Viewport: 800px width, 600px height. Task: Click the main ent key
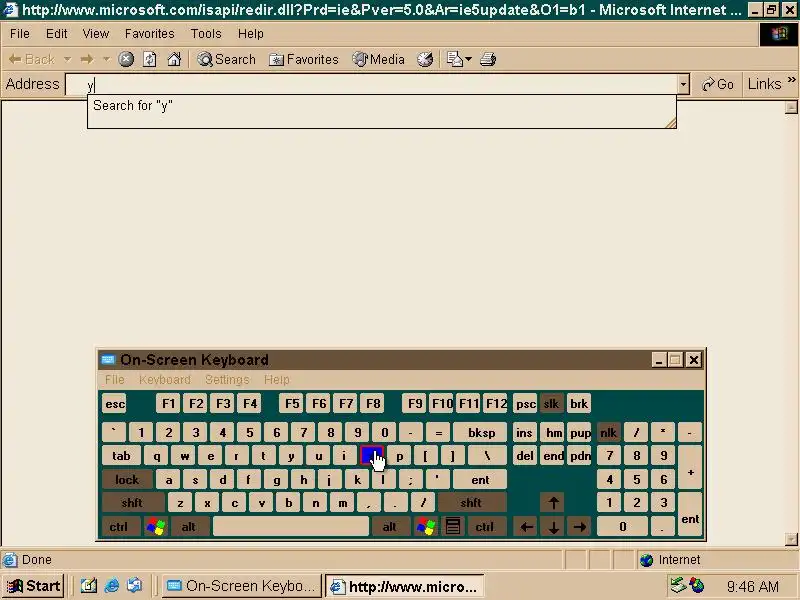click(480, 480)
